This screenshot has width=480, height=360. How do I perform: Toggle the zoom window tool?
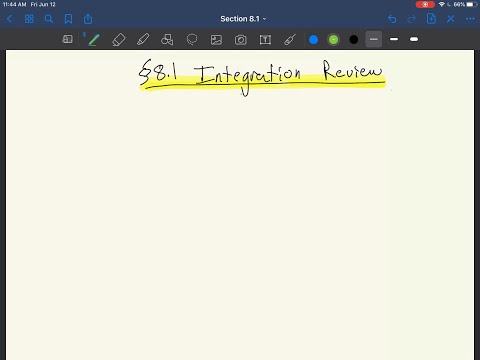(x=68, y=39)
